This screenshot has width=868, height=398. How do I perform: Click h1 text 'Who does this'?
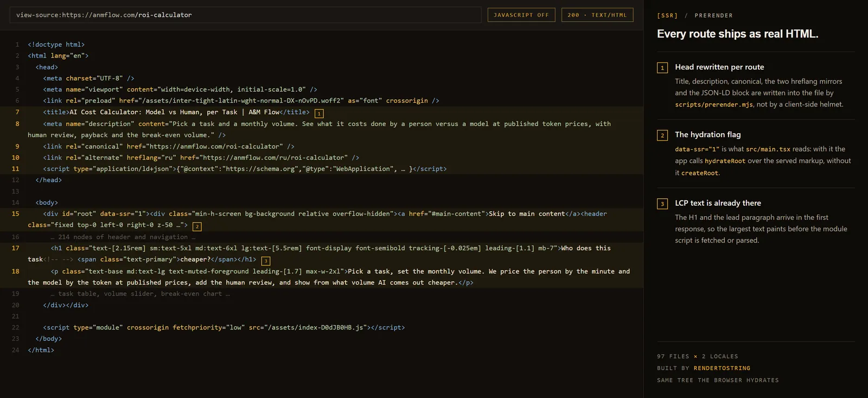click(585, 248)
